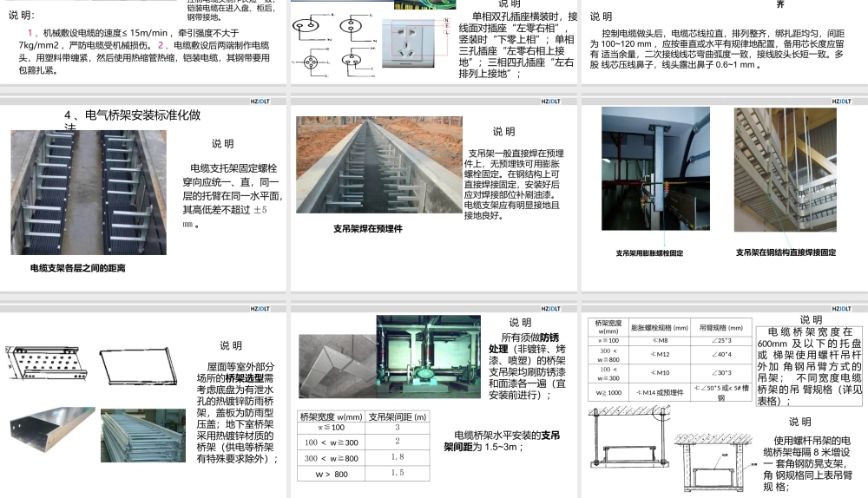Click the table header 吊臂规格 (mm)

[720, 328]
